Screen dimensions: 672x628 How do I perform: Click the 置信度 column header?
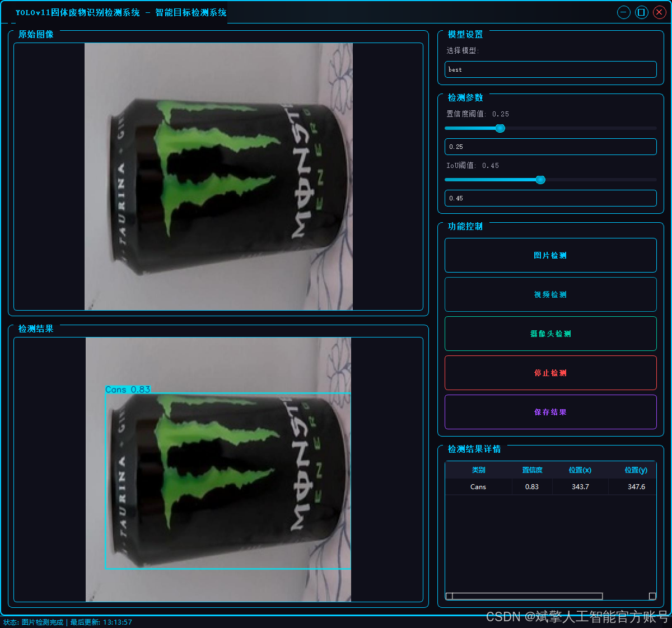[x=532, y=470]
